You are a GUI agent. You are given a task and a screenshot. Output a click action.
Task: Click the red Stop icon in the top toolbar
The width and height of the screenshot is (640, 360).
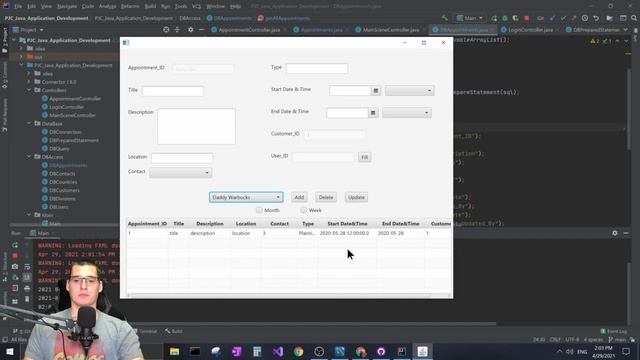(x=527, y=18)
